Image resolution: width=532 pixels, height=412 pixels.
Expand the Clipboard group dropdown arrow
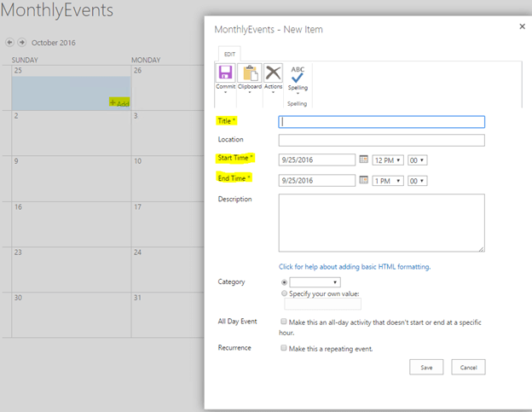click(250, 92)
